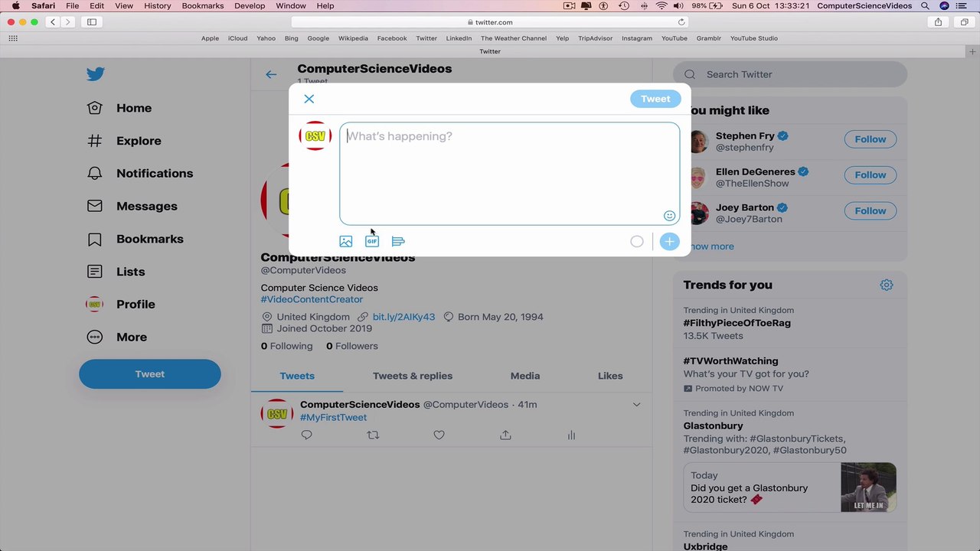
Task: Add an image to the tweet
Action: tap(346, 241)
